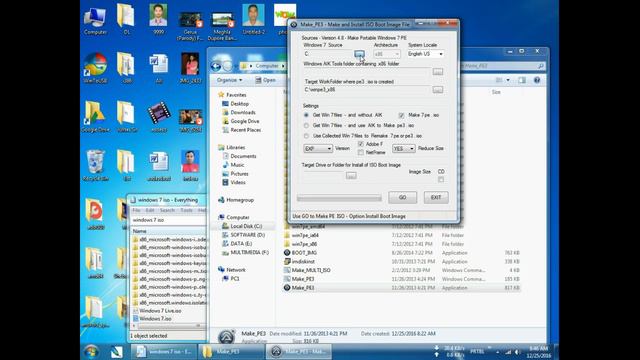Browse for Windows AIK Tools folder
The width and height of the screenshot is (640, 360).
[438, 72]
